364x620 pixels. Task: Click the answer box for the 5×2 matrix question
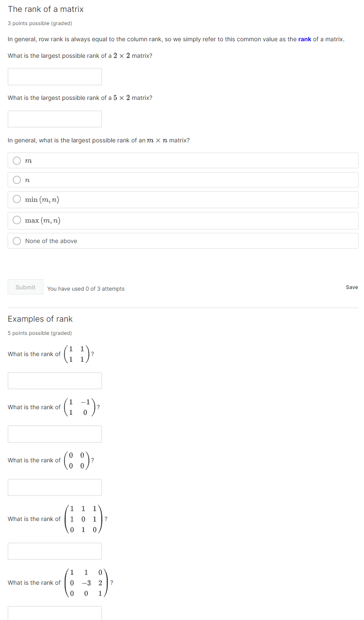click(x=54, y=119)
